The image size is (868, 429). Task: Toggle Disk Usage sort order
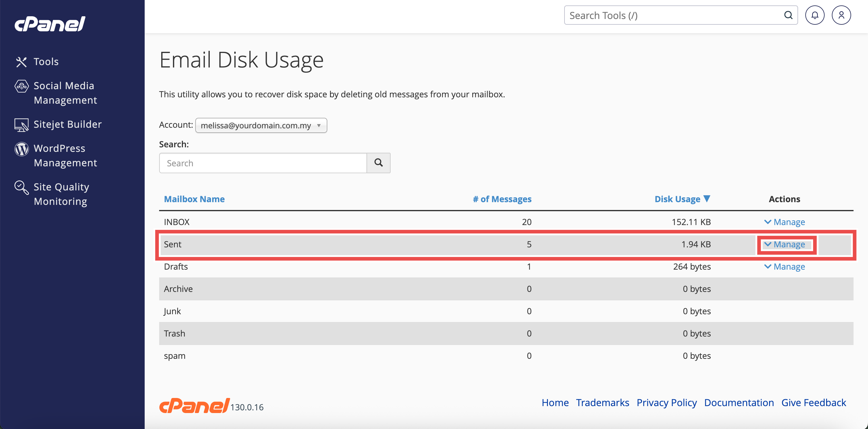682,199
